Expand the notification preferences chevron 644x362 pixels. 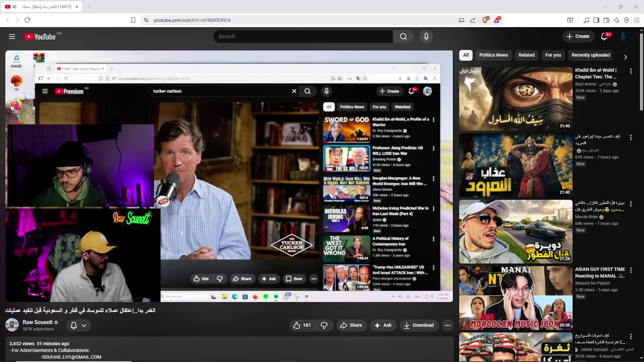pyautogui.click(x=84, y=325)
